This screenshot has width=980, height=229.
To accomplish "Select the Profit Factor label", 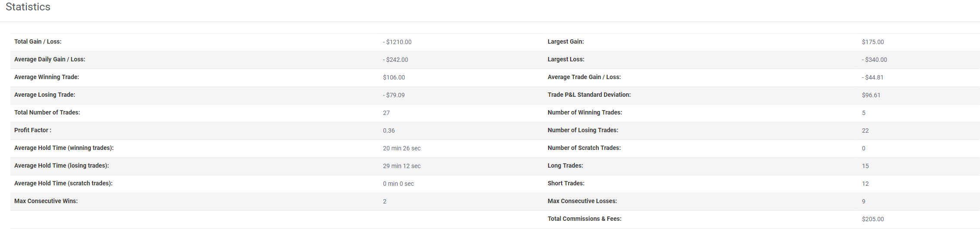I will [32, 130].
